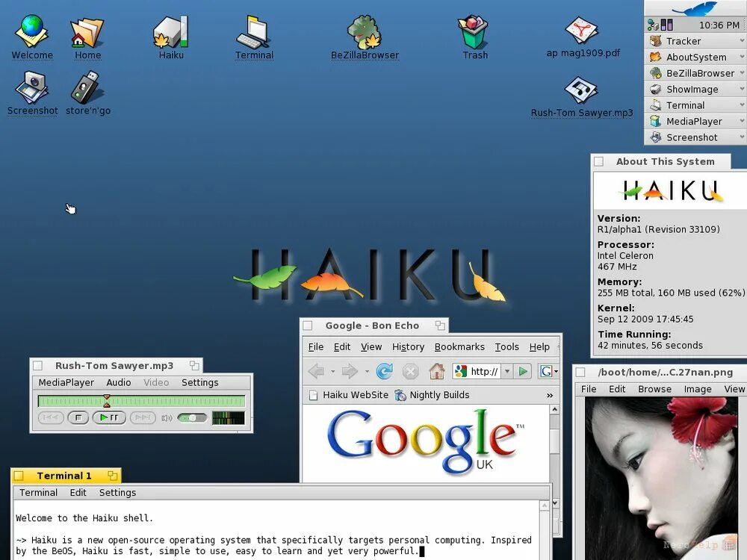This screenshot has width=747, height=560.
Task: Open the Browse menu in ShowImage
Action: pos(654,389)
